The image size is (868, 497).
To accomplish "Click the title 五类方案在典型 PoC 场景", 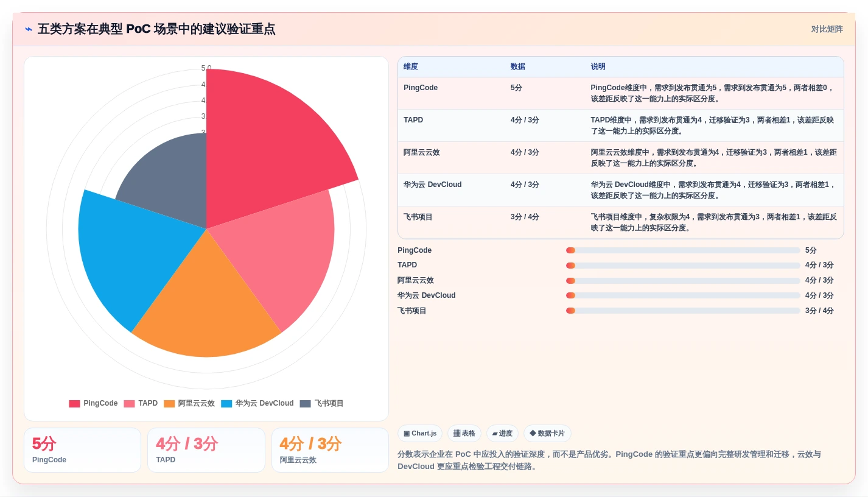I will (156, 29).
